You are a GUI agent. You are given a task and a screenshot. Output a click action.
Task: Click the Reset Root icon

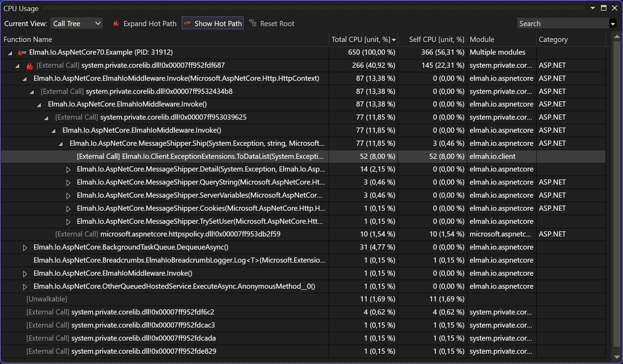tap(253, 23)
